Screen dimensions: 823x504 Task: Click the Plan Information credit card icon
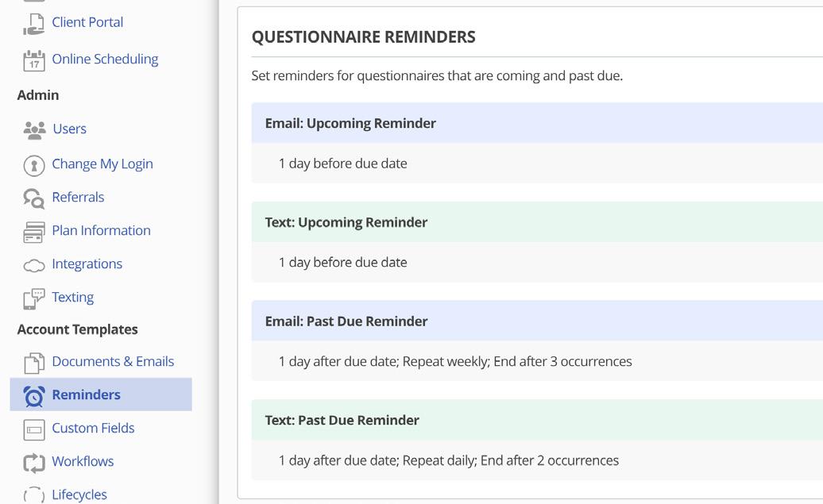[x=33, y=232]
